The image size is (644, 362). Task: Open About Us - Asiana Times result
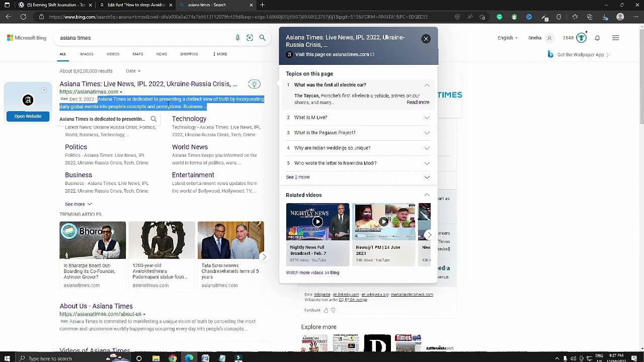point(96,306)
